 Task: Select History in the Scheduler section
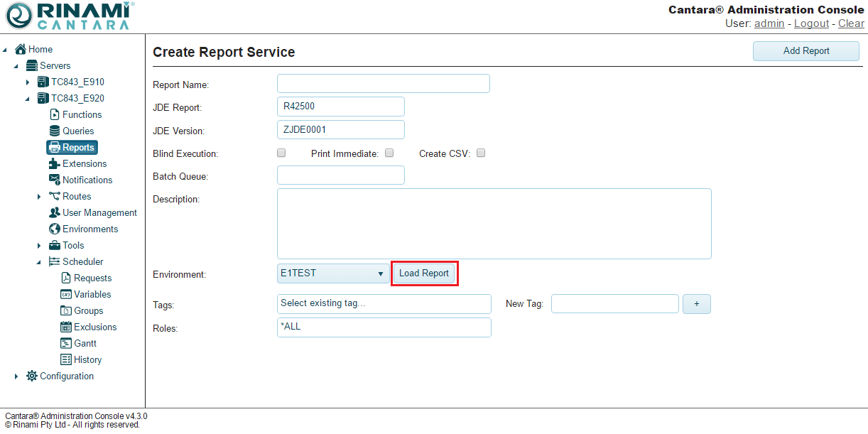(x=87, y=359)
